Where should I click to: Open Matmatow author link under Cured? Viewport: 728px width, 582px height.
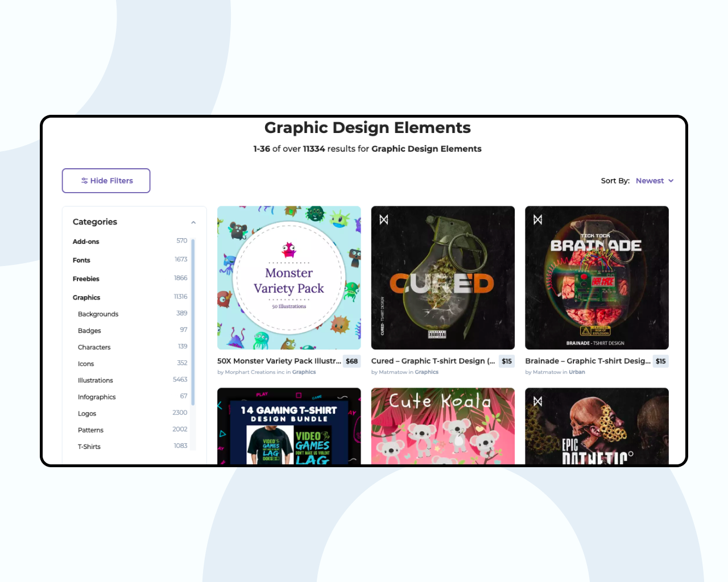pyautogui.click(x=393, y=372)
